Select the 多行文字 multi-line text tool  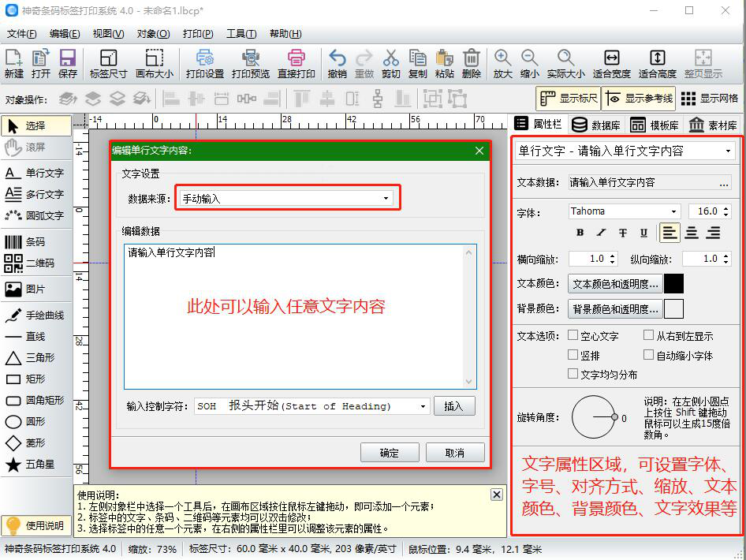point(36,194)
